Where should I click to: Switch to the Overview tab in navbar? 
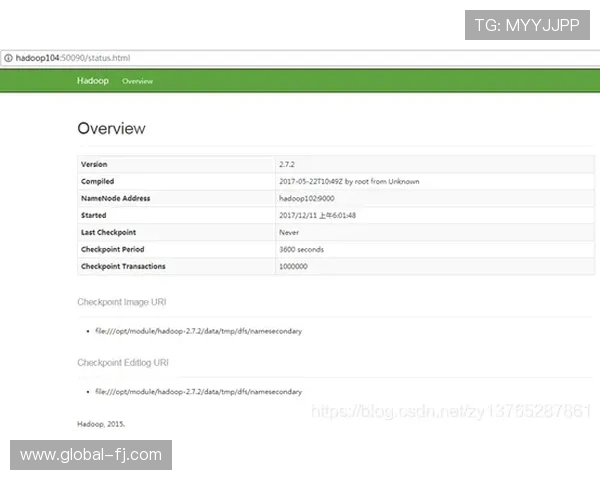[x=137, y=81]
